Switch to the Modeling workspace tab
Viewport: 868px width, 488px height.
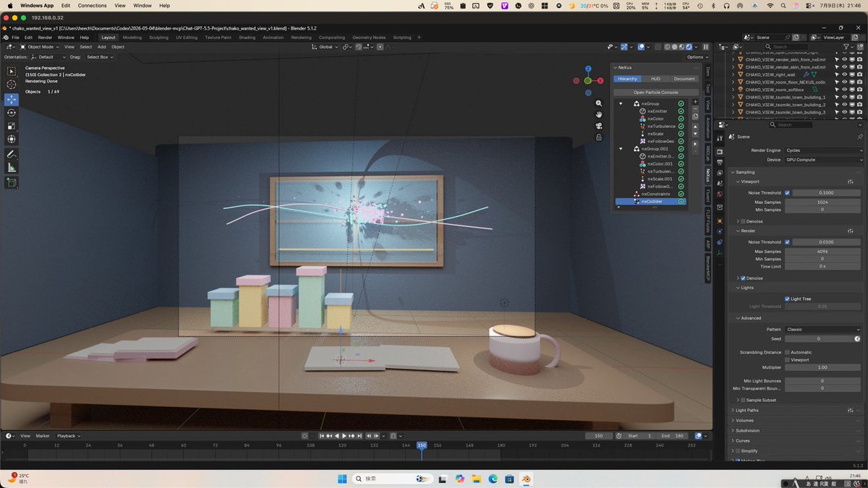pyautogui.click(x=132, y=38)
